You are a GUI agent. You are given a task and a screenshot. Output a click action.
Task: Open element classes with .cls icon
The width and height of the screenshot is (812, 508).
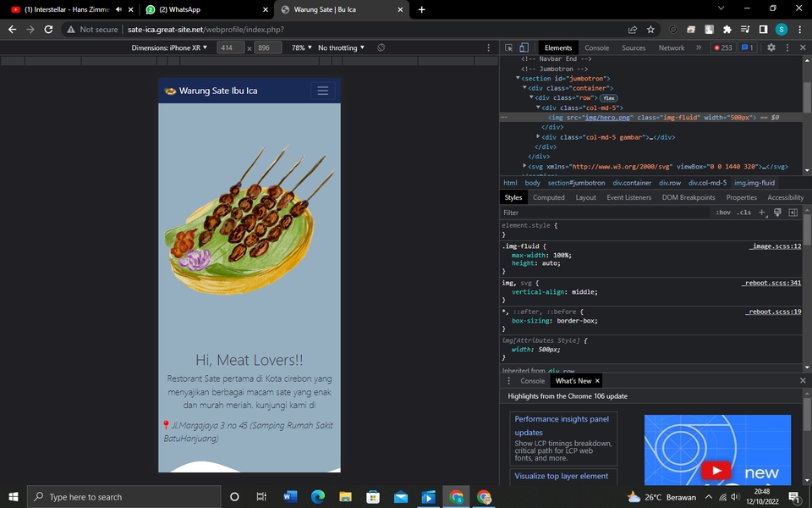743,213
